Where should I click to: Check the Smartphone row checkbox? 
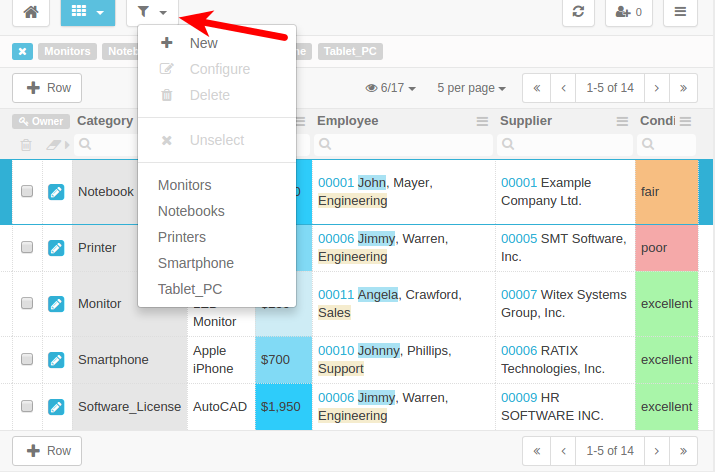coord(27,359)
